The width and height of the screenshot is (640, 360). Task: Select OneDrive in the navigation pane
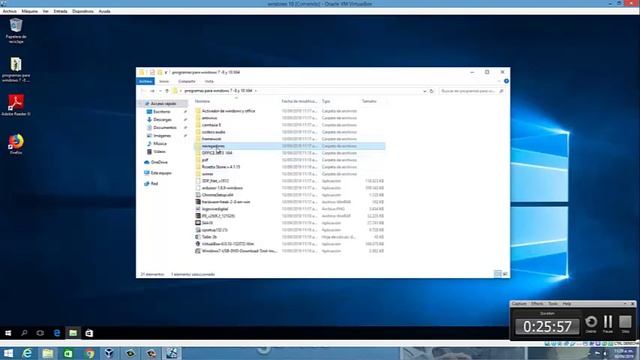[159, 162]
